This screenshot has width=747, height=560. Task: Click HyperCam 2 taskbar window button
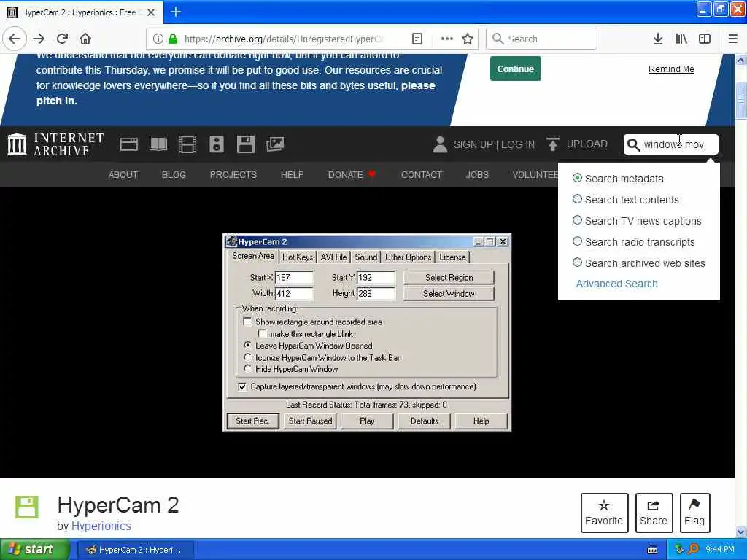(135, 550)
